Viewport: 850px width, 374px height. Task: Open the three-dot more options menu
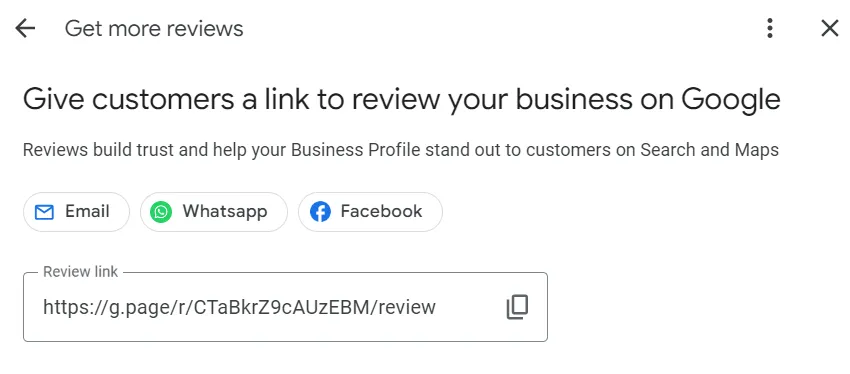770,28
